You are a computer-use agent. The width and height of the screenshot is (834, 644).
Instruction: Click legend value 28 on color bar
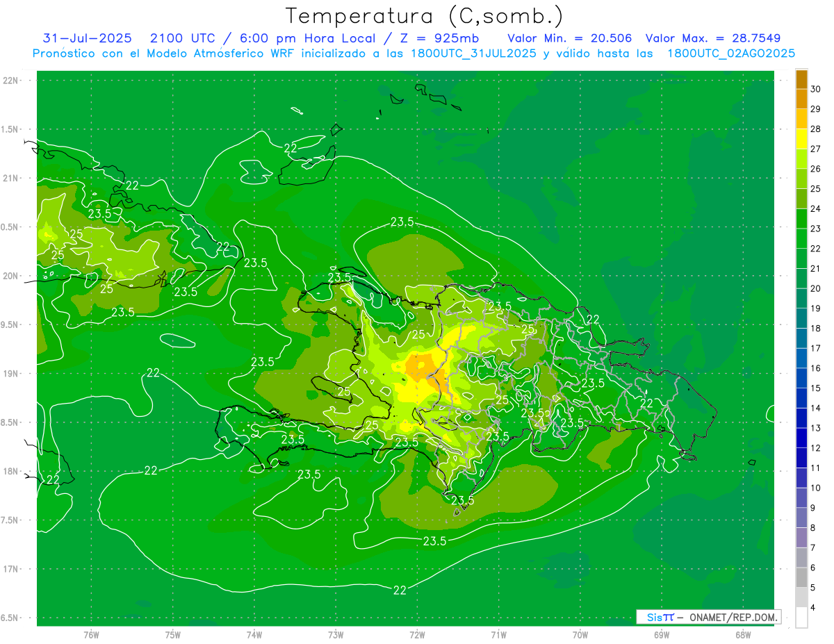point(816,129)
